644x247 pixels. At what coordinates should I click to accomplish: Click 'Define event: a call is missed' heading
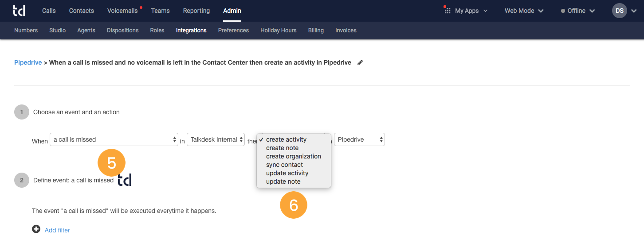pos(73,180)
